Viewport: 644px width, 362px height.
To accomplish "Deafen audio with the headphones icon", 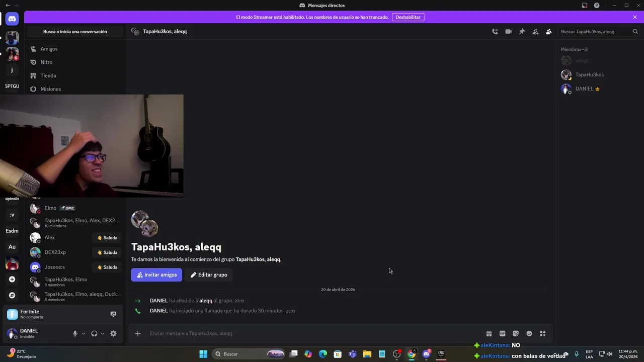I will pos(94,333).
